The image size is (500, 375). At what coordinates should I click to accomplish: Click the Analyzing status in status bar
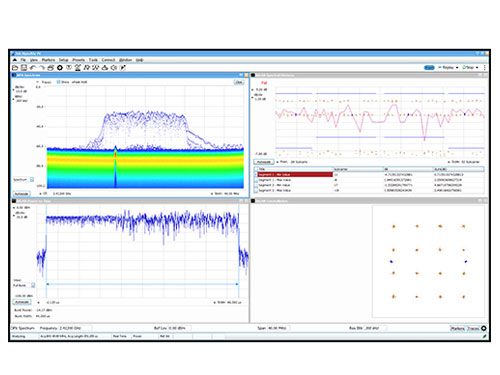[18, 336]
